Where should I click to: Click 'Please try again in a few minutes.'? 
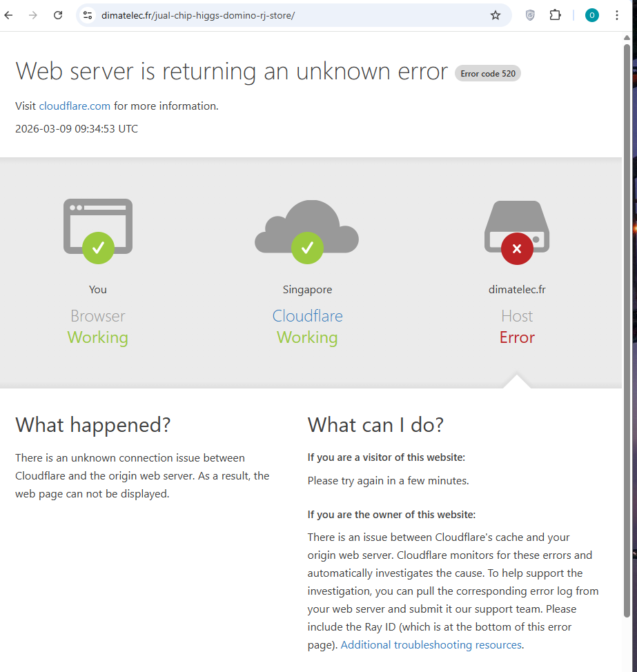click(x=388, y=481)
